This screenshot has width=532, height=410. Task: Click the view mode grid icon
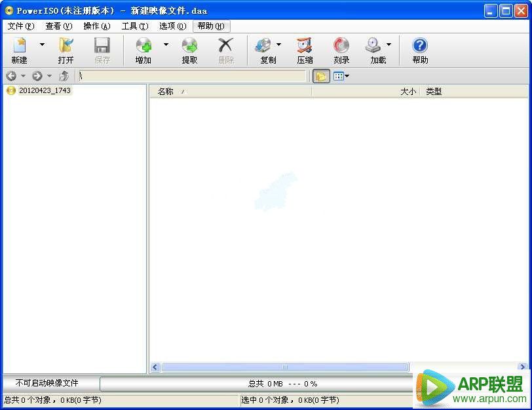[x=338, y=76]
